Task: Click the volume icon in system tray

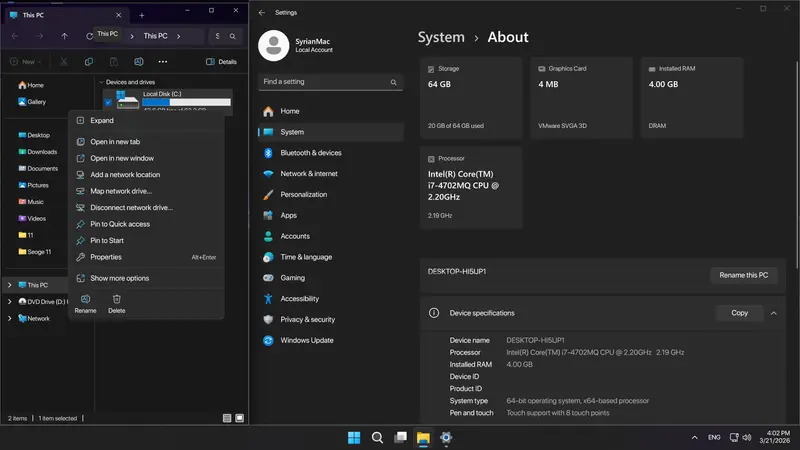Action: [x=747, y=438]
